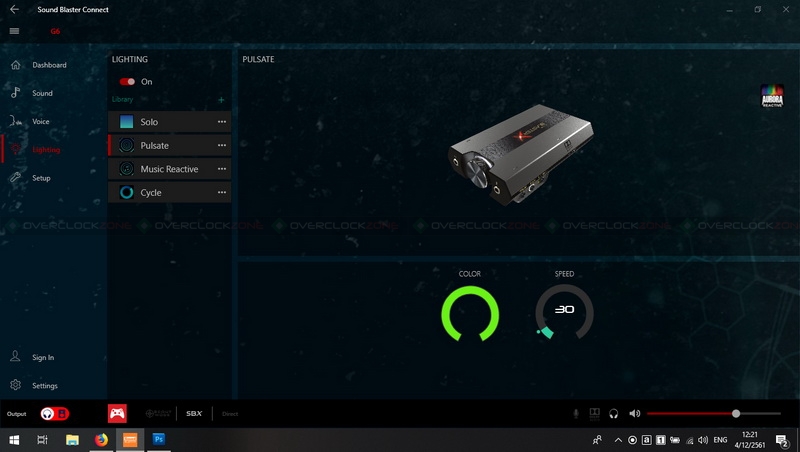Expand hidden system tray icons
This screenshot has height=452, width=800.
point(618,440)
